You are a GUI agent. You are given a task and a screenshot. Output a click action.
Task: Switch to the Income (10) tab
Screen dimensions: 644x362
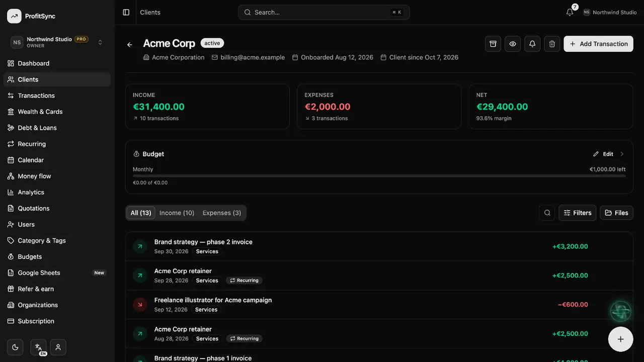[177, 213]
